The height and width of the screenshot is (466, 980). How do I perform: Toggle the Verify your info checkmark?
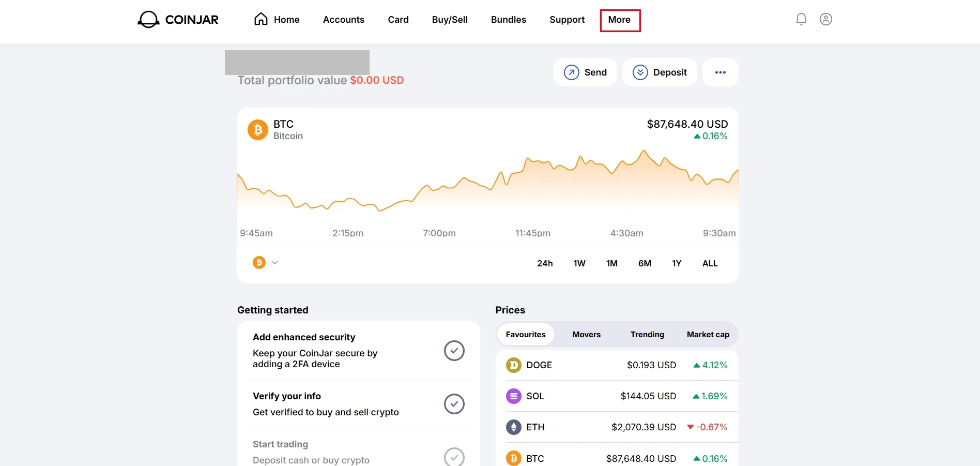454,404
